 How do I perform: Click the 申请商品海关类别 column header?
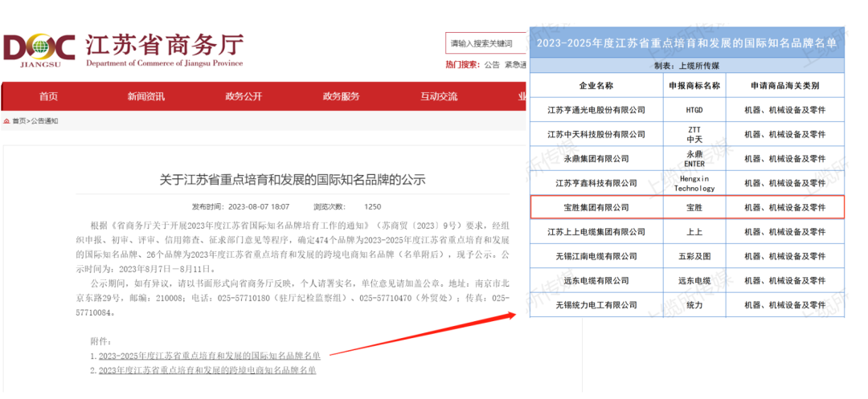coord(784,85)
